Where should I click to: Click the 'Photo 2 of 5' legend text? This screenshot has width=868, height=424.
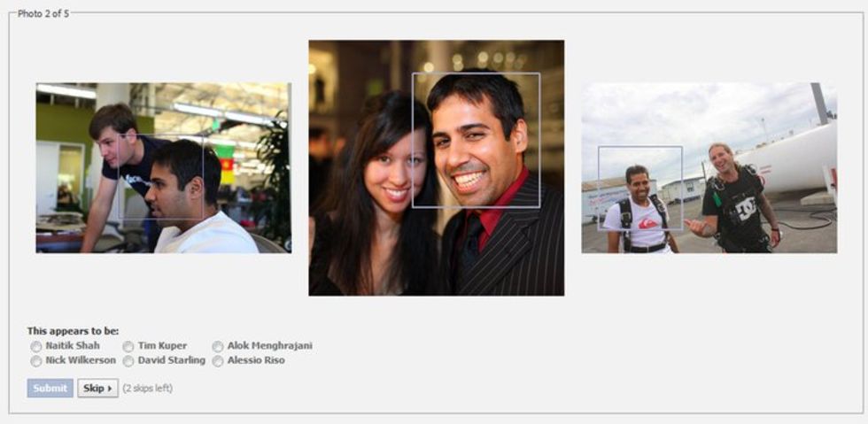coord(43,13)
